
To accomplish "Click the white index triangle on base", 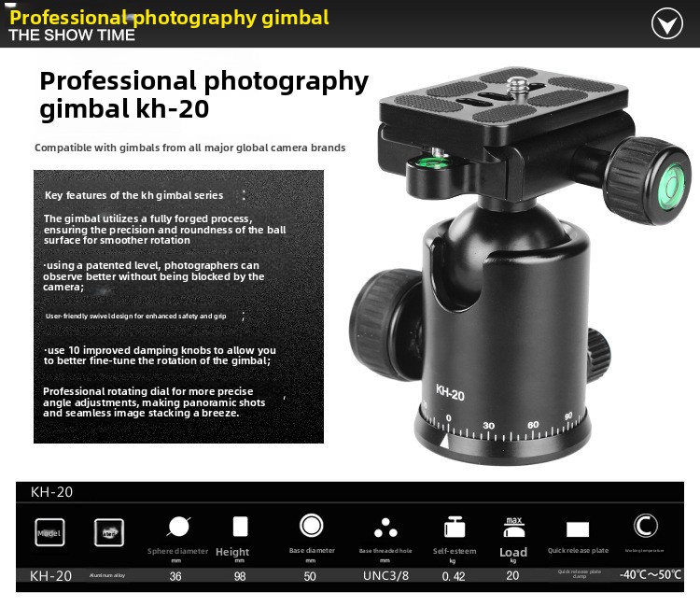I will (x=443, y=442).
